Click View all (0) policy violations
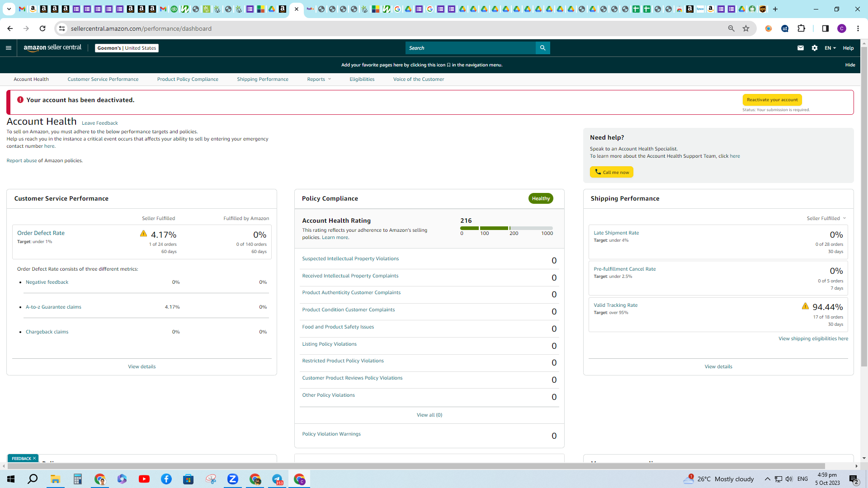This screenshot has width=868, height=488. pyautogui.click(x=429, y=415)
